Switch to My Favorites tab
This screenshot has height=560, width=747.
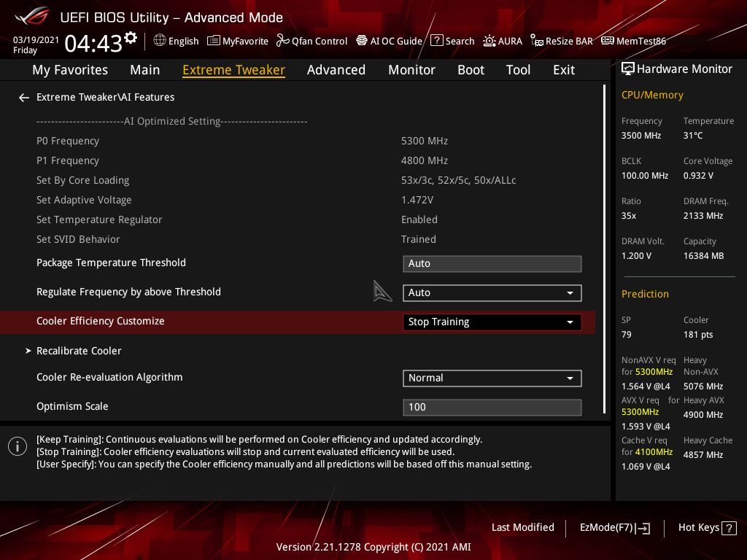70,70
